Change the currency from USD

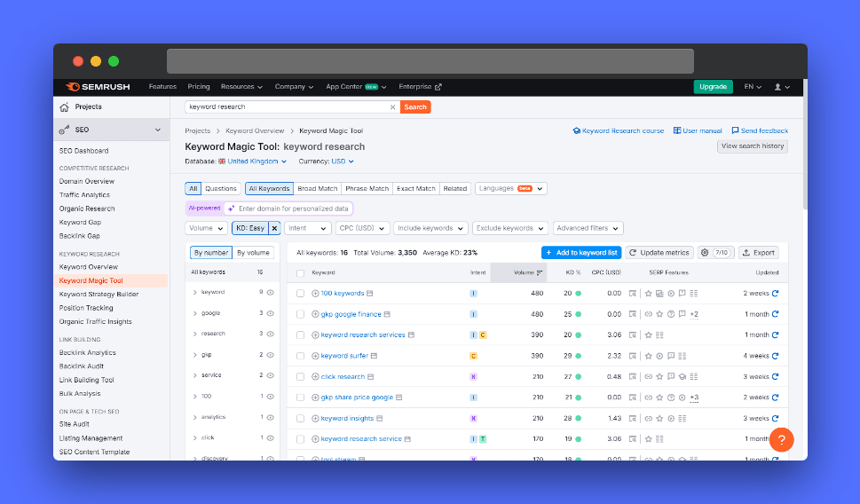tap(343, 161)
